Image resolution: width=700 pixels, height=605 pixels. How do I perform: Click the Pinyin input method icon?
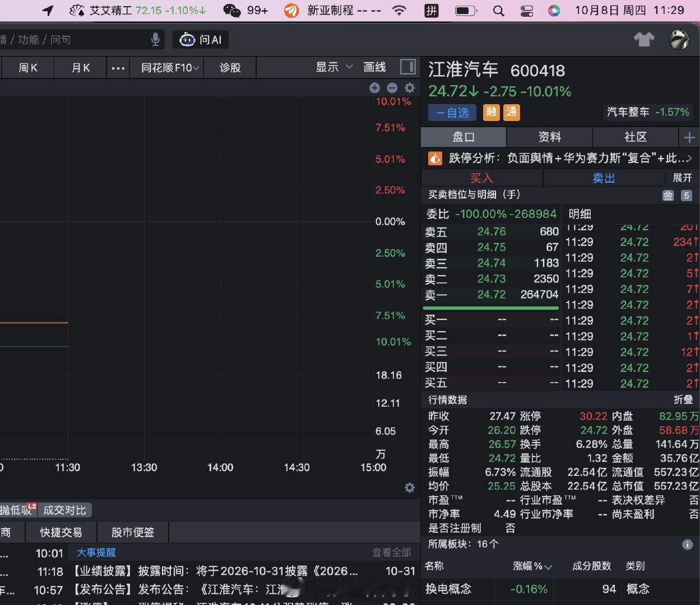point(432,11)
